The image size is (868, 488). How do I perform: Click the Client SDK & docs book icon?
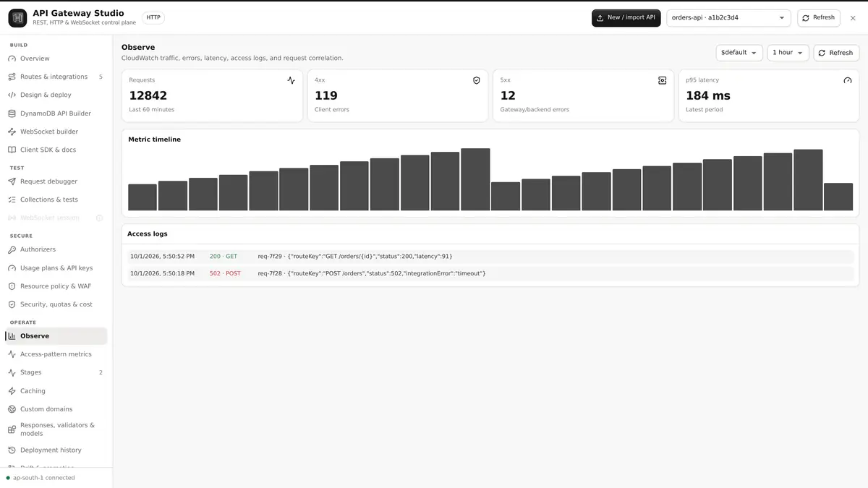12,150
